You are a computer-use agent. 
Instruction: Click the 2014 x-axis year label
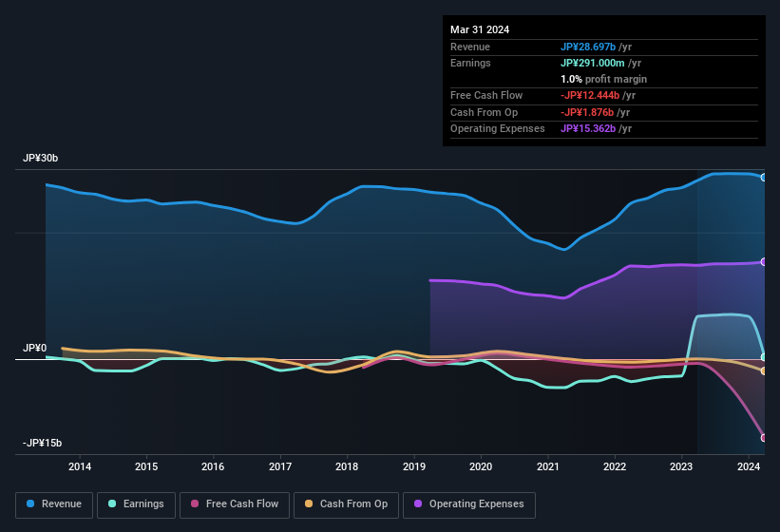click(80, 466)
